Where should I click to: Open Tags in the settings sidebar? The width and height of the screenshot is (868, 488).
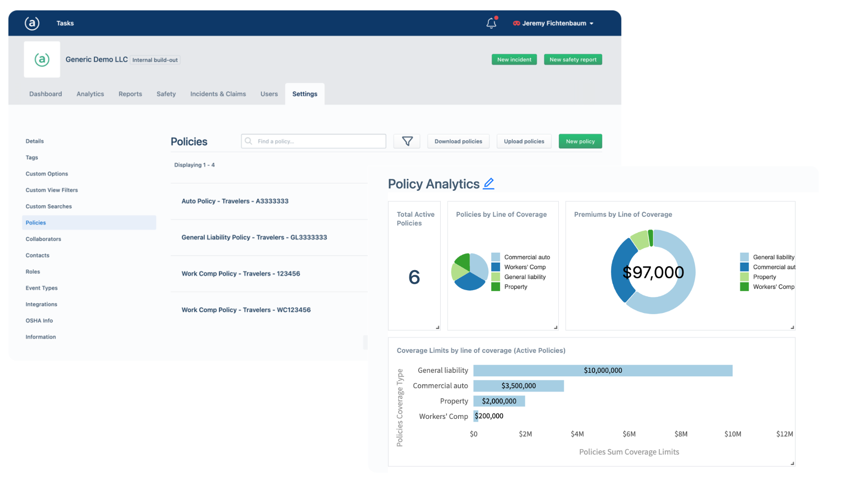(32, 158)
